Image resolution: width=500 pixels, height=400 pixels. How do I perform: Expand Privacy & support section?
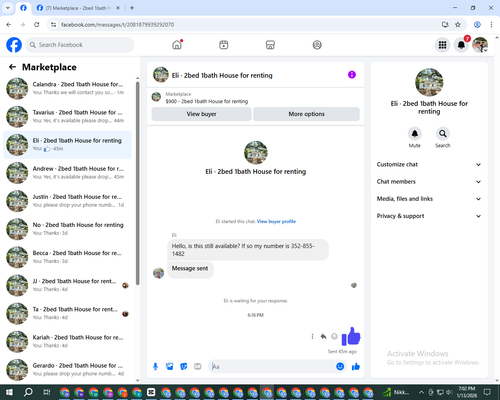pyautogui.click(x=429, y=216)
